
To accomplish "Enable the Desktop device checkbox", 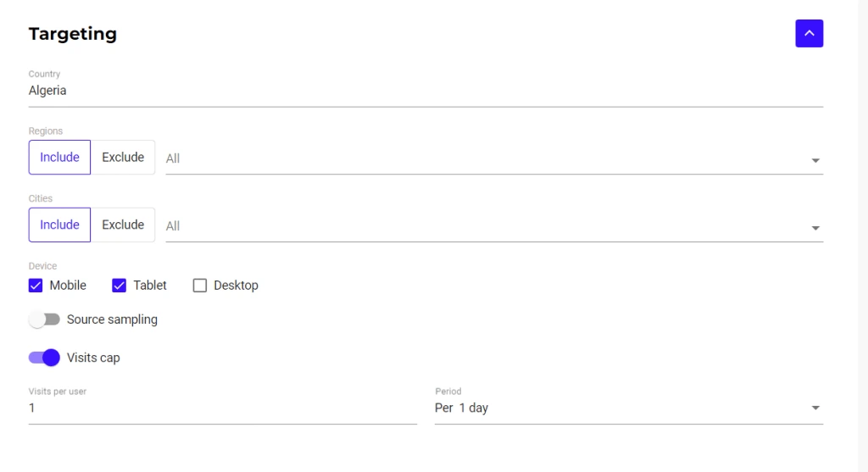I will [x=200, y=286].
